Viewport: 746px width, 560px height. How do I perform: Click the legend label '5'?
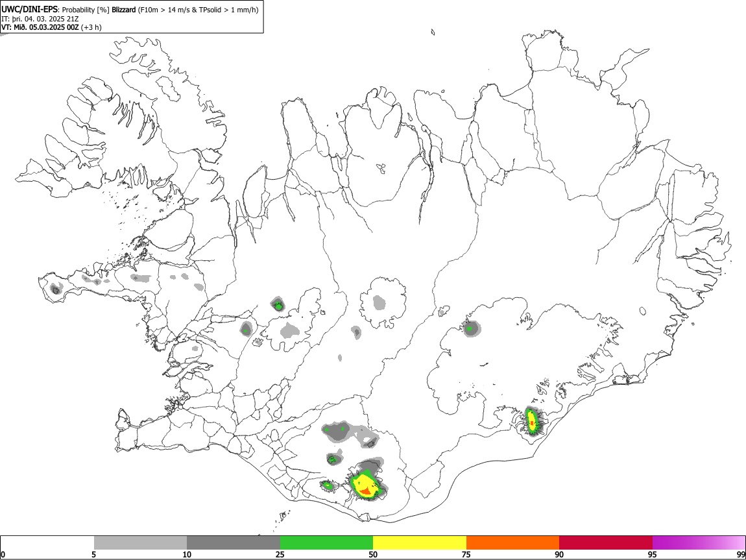point(93,554)
